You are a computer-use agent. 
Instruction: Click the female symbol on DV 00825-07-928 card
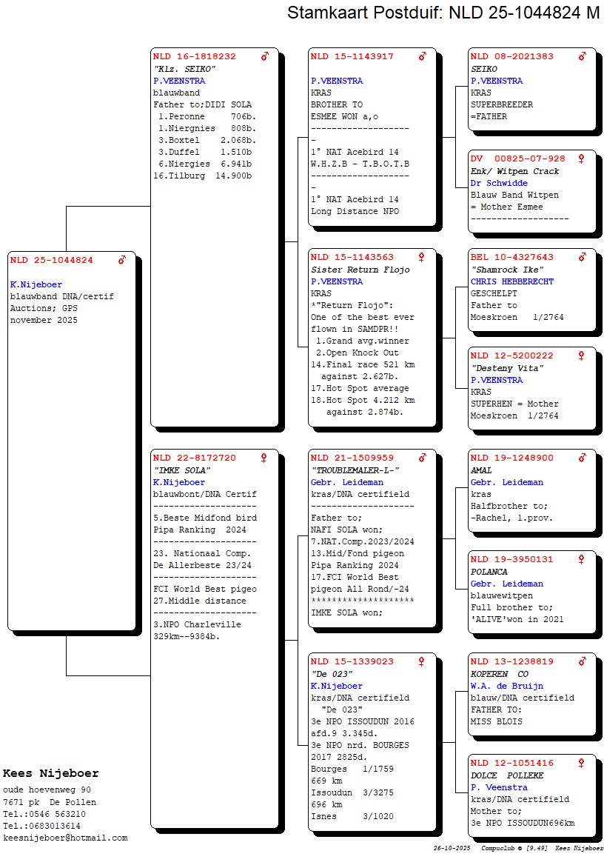tap(582, 158)
